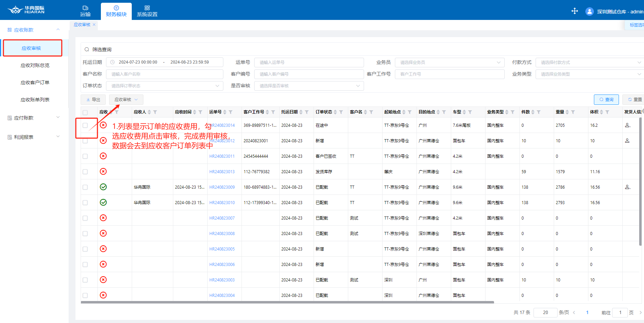The height and width of the screenshot is (323, 644).
Task: Click the fullscreen move icon in header
Action: click(x=575, y=11)
